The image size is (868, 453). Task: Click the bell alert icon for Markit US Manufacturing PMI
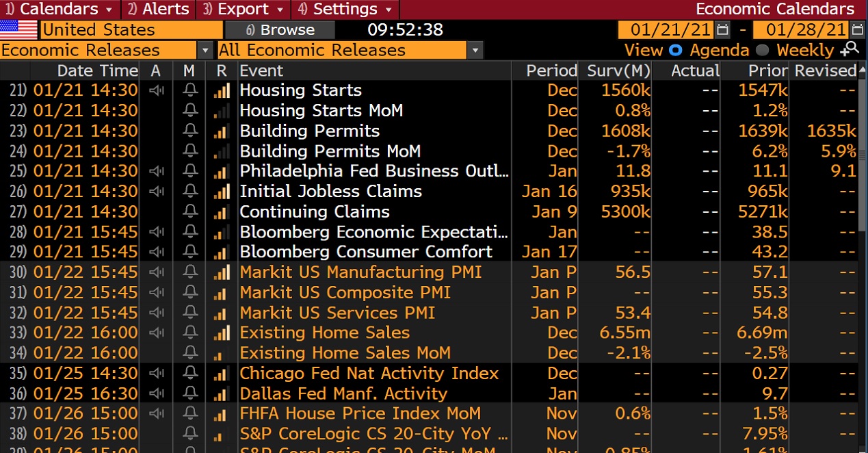click(190, 272)
